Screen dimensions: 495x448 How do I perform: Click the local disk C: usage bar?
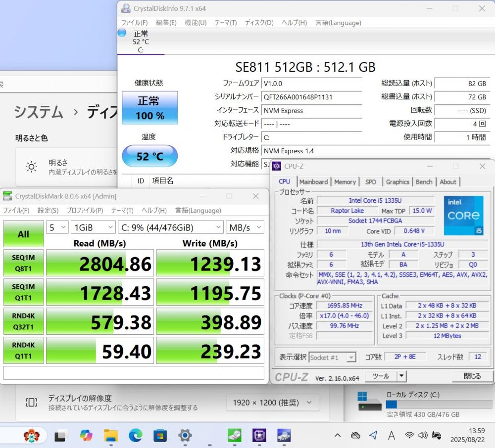click(x=439, y=404)
